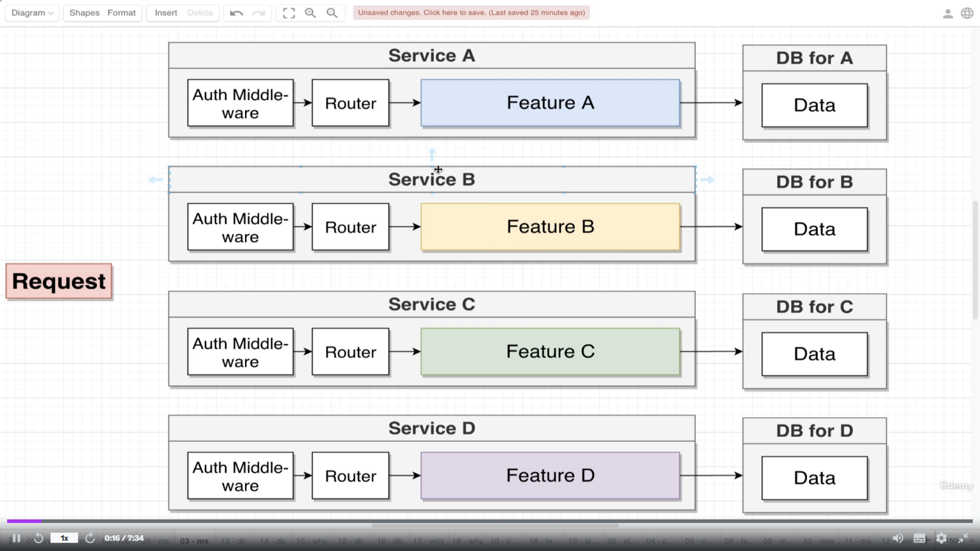The image size is (980, 551).
Task: Click the unsaved changes save banner
Action: click(x=471, y=13)
